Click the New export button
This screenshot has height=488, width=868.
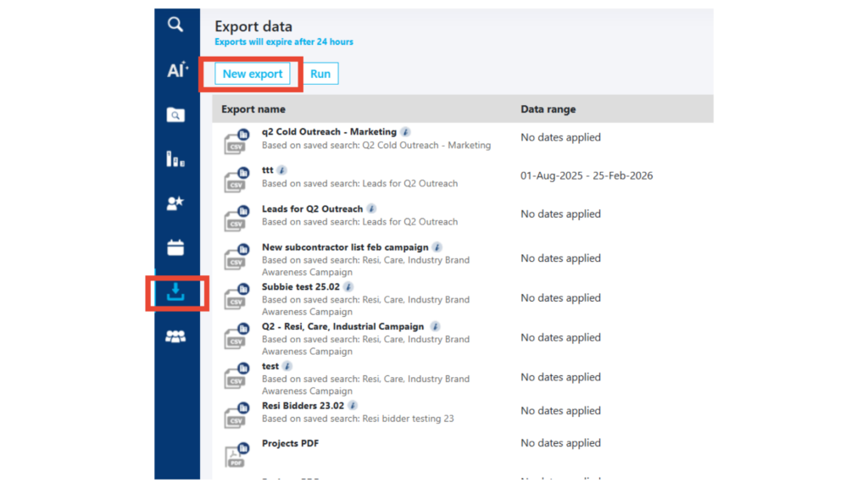[253, 75]
